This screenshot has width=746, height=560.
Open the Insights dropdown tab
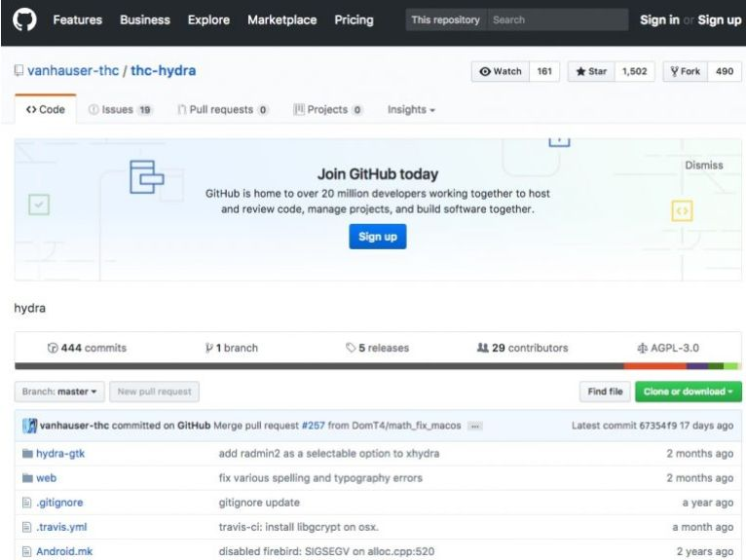411,110
